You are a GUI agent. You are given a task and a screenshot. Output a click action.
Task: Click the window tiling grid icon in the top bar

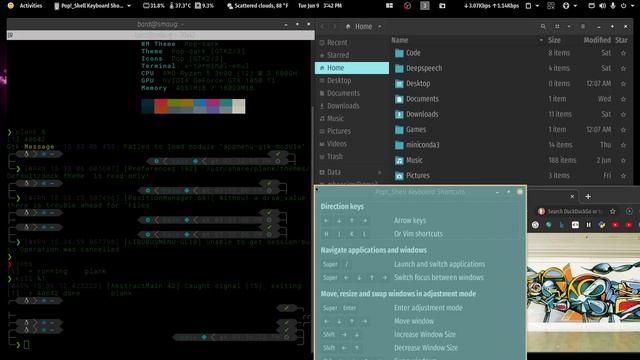click(389, 6)
